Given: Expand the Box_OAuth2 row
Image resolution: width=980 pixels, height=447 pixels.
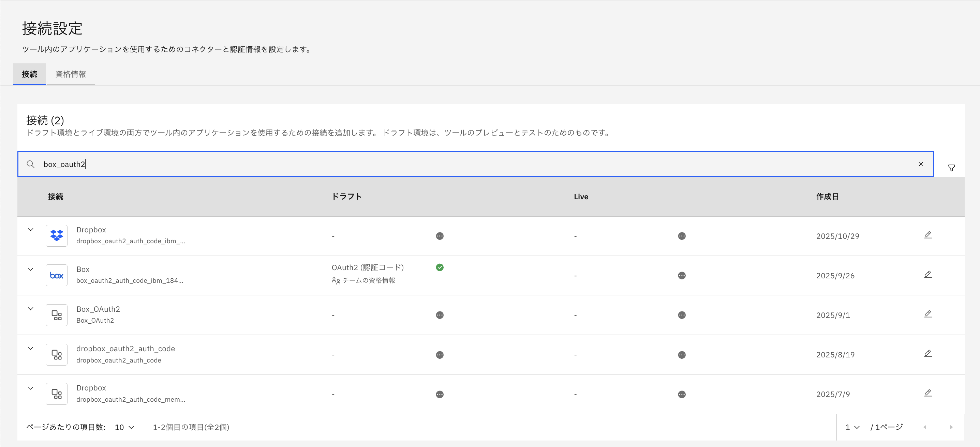Looking at the screenshot, I should point(31,309).
